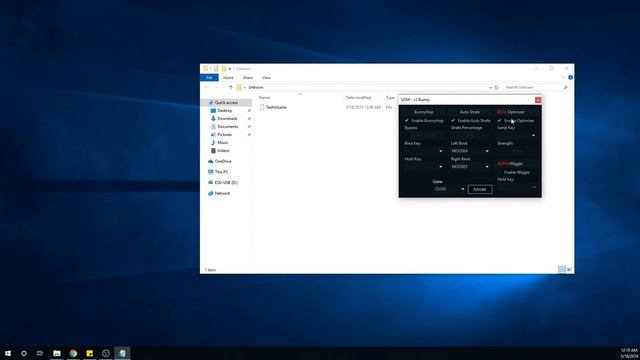This screenshot has height=360, width=640.
Task: Go up one folder level
Action: (x=231, y=87)
